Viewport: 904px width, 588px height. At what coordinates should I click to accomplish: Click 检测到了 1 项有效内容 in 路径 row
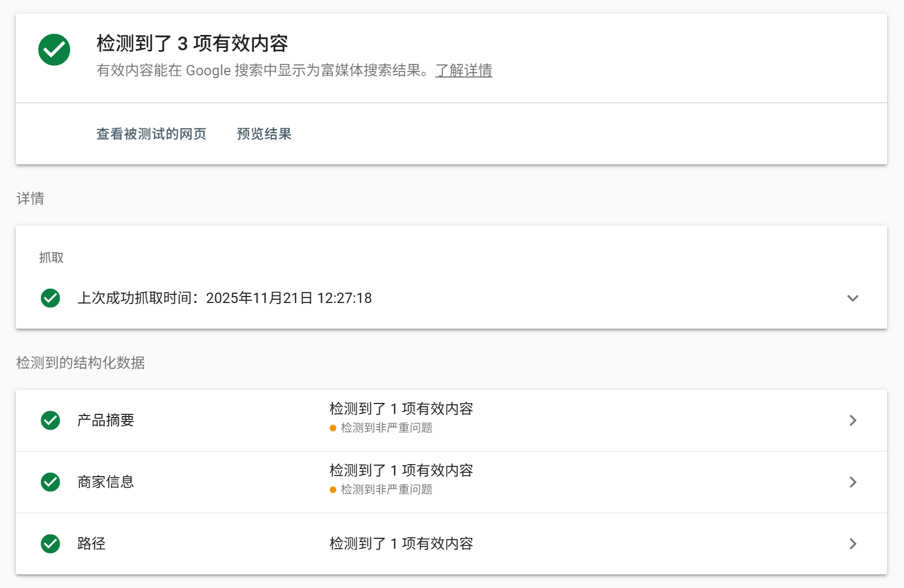[x=401, y=544]
